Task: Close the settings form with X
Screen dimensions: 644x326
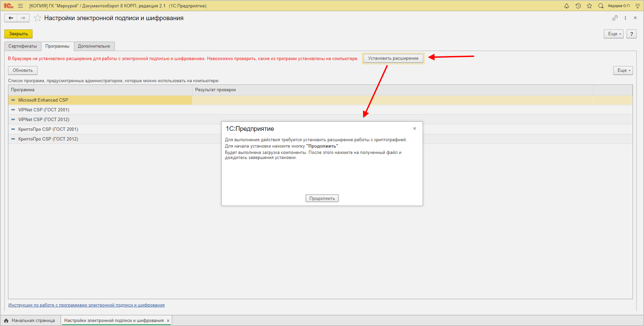Action: tap(635, 18)
